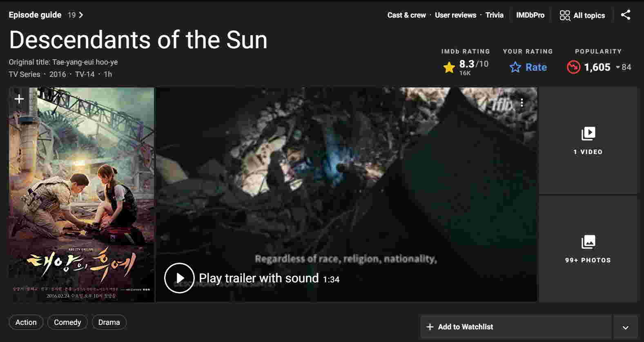Play the trailer with the circular play button
Image resolution: width=644 pixels, height=342 pixels.
179,278
